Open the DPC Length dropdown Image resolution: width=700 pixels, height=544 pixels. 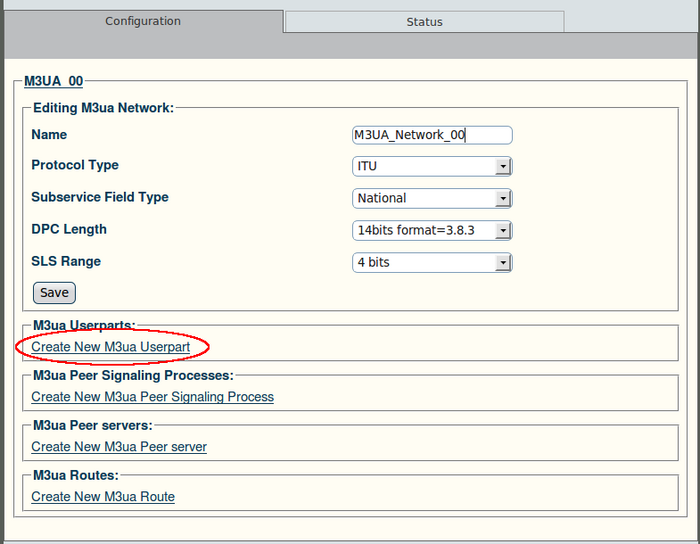[432, 230]
